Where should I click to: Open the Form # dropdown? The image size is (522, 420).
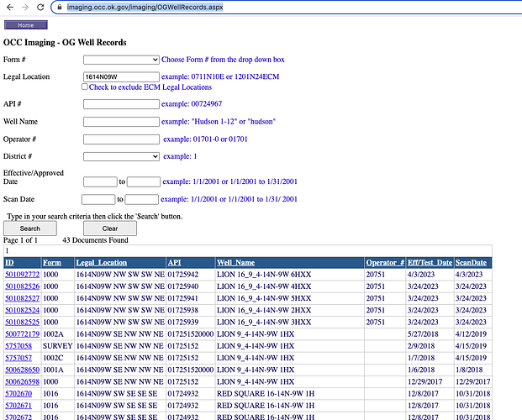(121, 60)
